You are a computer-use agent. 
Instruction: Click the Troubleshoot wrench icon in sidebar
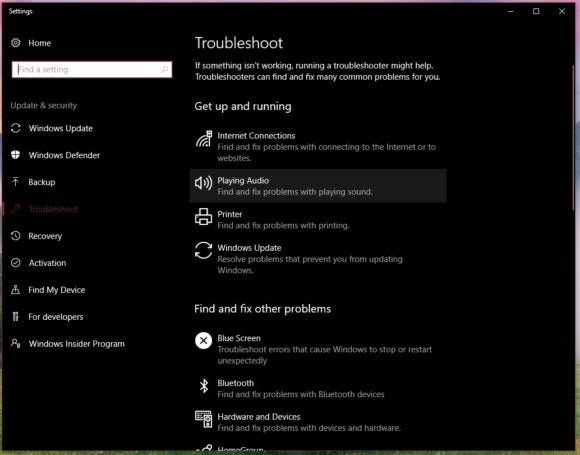(x=16, y=209)
